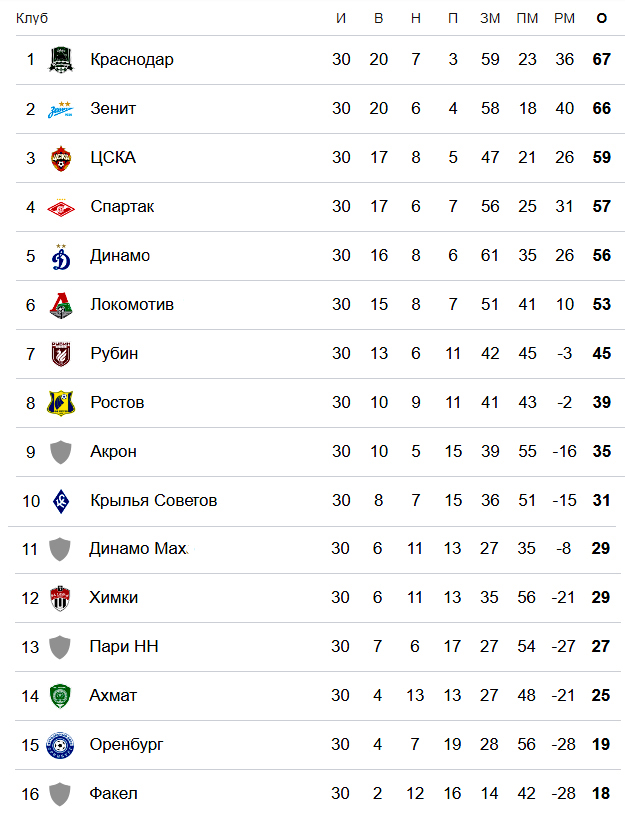Click the РМ goal difference header
625x819 pixels.
pyautogui.click(x=564, y=18)
